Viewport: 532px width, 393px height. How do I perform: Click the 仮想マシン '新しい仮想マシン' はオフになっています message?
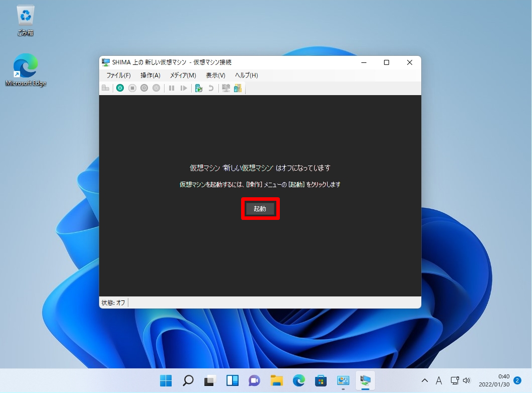click(260, 168)
